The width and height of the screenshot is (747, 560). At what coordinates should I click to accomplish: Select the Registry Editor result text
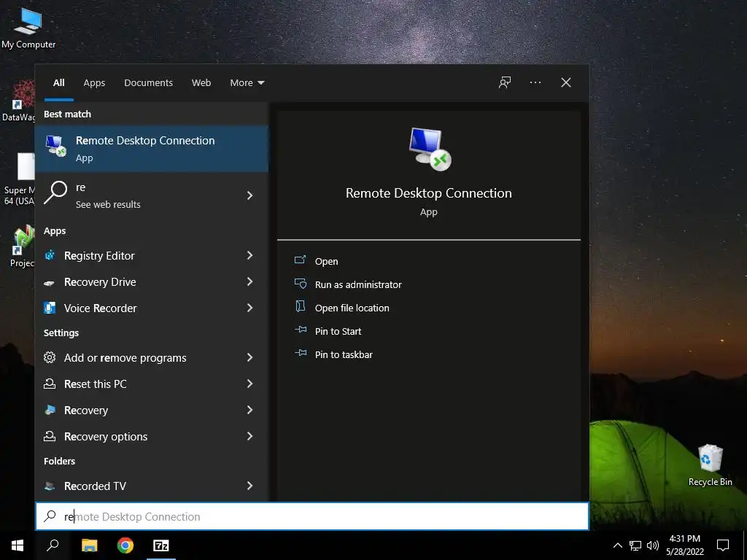(99, 256)
